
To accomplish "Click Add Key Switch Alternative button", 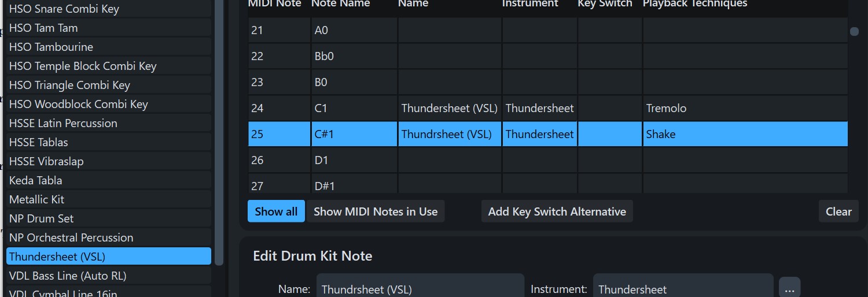I will pyautogui.click(x=557, y=211).
